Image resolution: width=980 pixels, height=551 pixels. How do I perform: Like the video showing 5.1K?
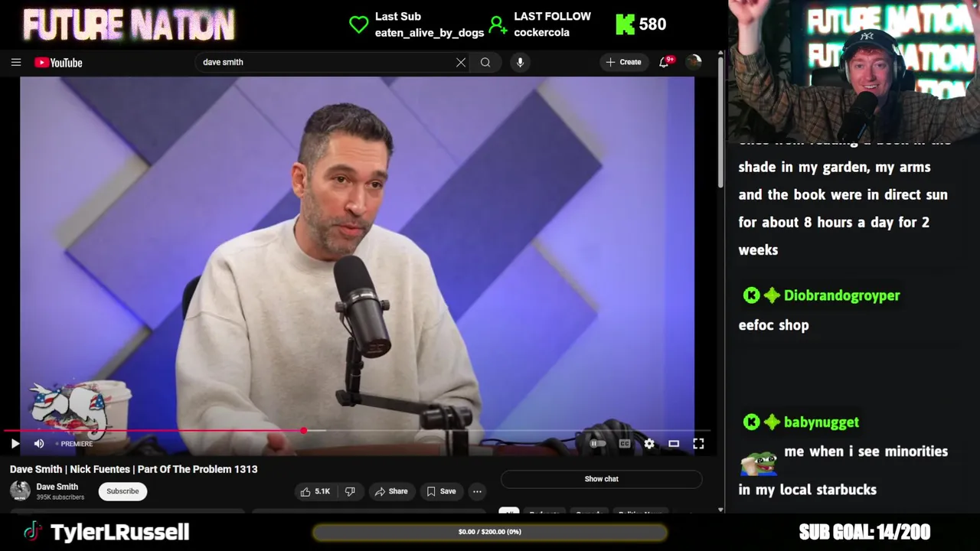coord(315,491)
